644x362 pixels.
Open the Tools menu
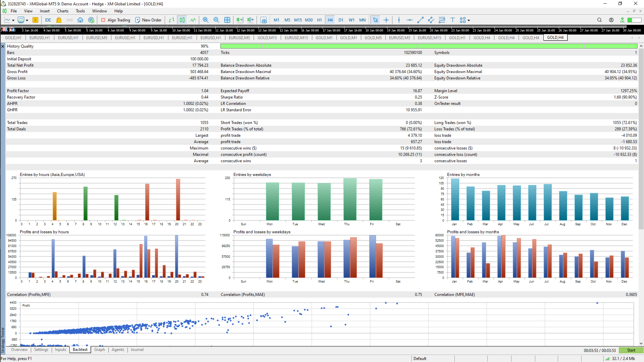(x=80, y=11)
